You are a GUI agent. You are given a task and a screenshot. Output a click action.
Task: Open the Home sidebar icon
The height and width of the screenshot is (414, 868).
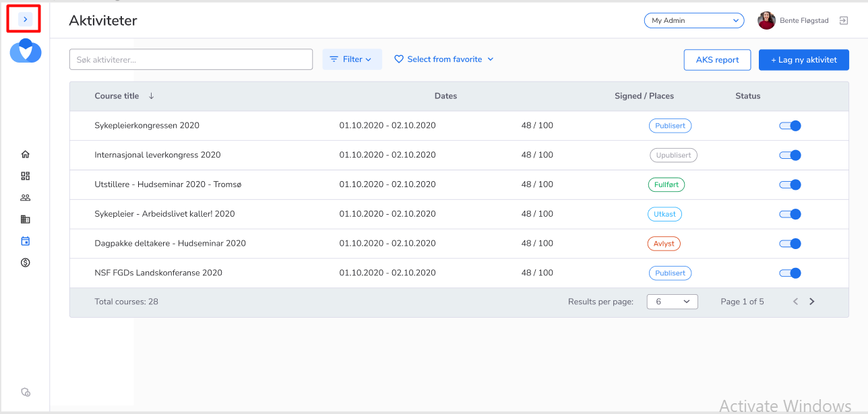pos(26,154)
